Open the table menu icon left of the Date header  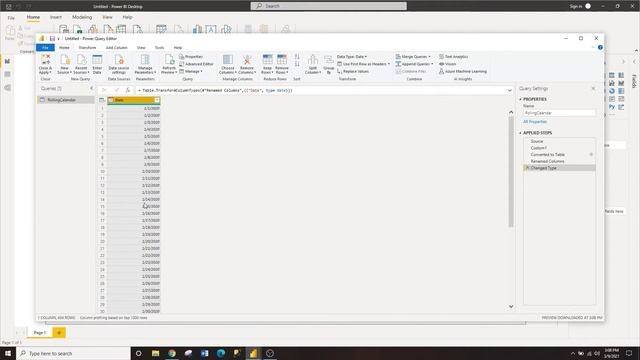click(x=102, y=100)
